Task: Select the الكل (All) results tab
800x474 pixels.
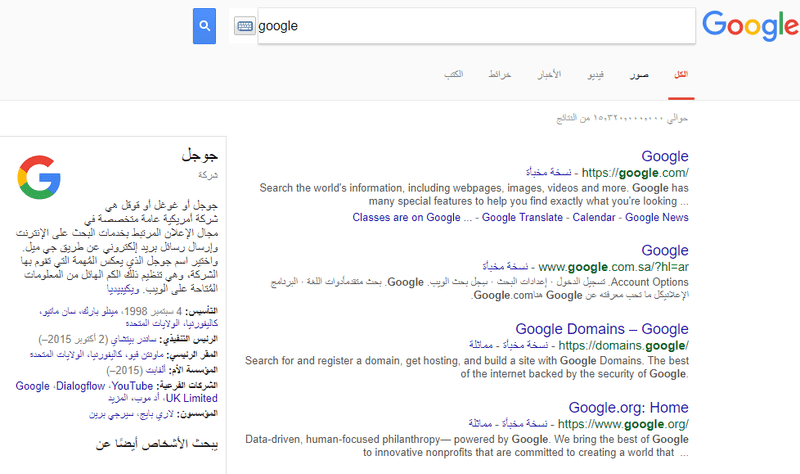Action: (682, 76)
